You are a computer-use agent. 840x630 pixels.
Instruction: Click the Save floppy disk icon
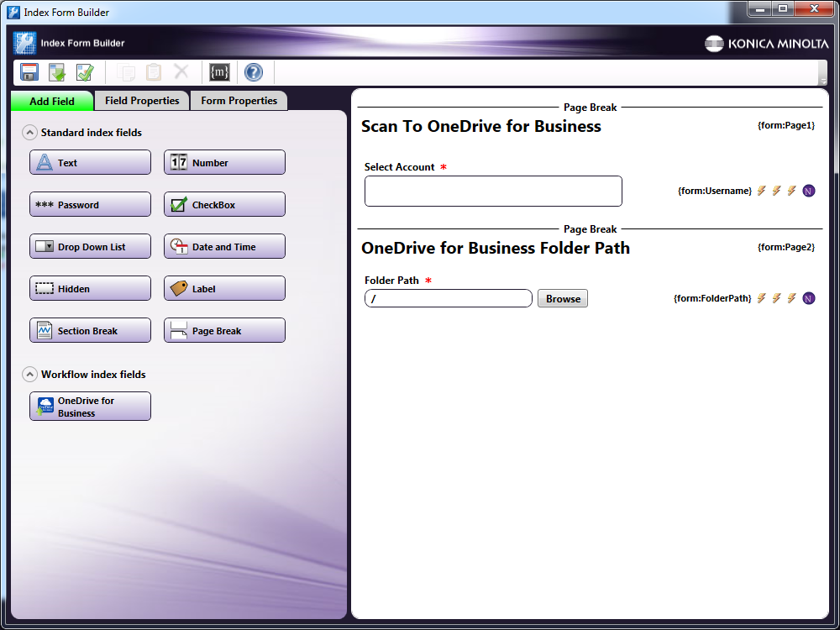tap(29, 71)
